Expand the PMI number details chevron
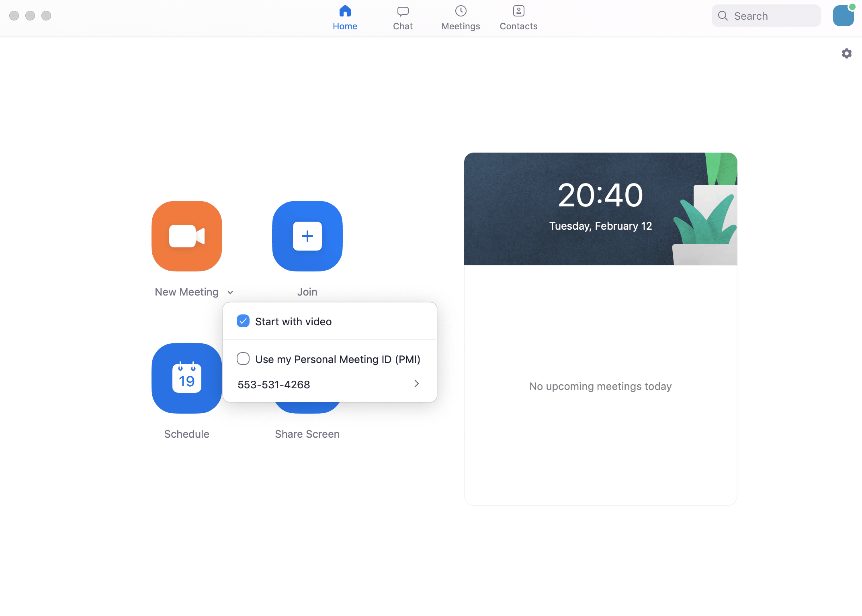 416,383
